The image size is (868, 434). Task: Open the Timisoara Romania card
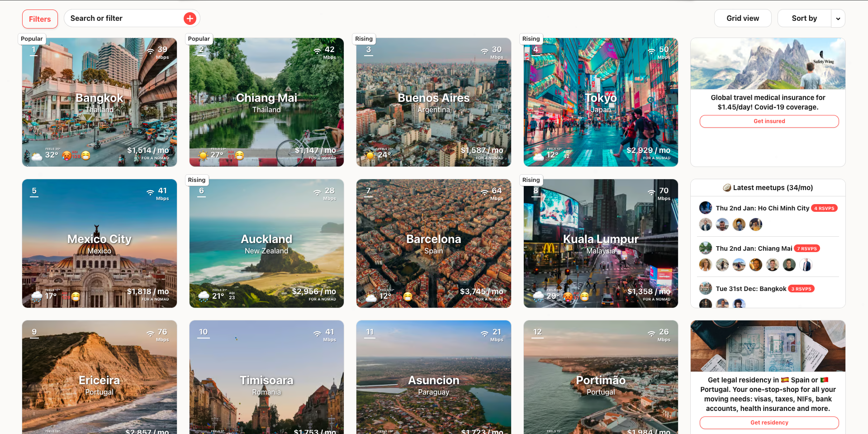266,377
